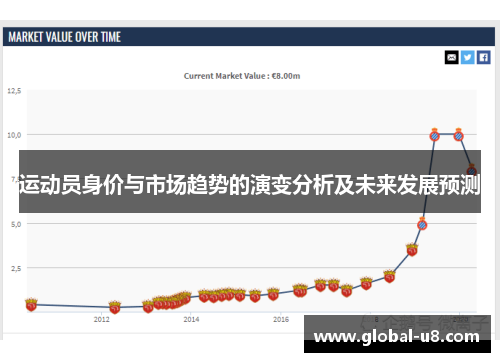Image resolution: width=500 pixels, height=362 pixels.
Task: Click the leftmost red crest data marker
Action: (x=31, y=305)
